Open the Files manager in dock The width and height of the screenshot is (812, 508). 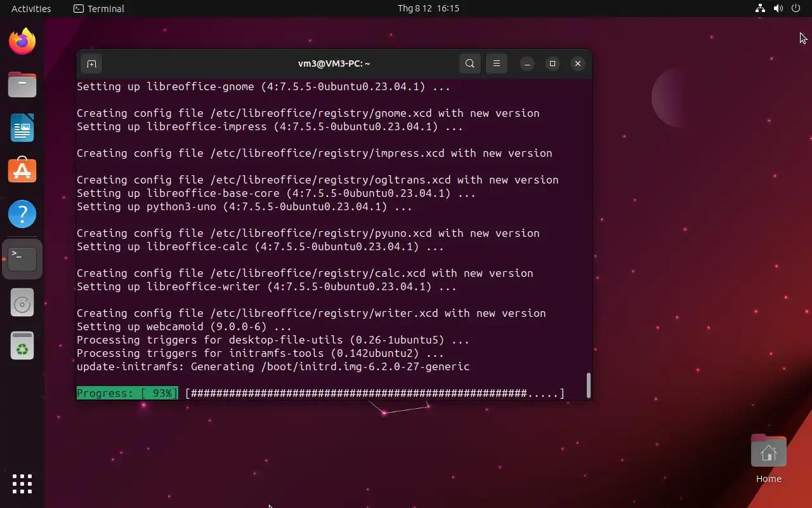click(22, 84)
